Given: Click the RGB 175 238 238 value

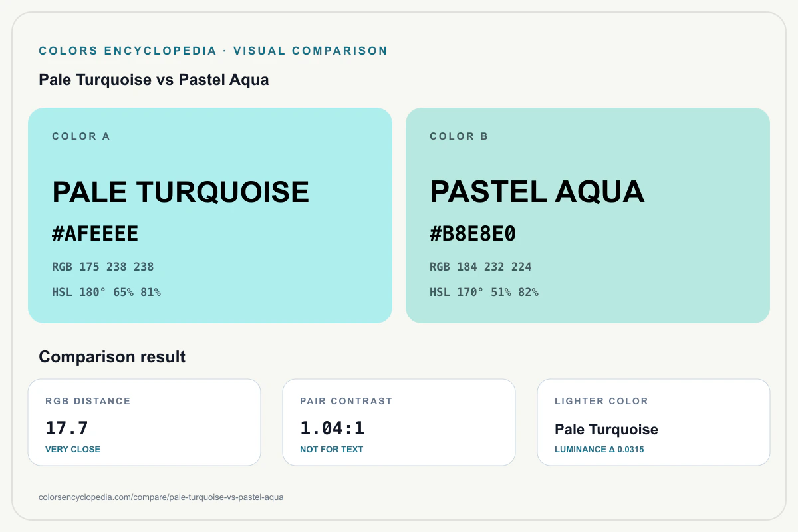Looking at the screenshot, I should pos(103,267).
